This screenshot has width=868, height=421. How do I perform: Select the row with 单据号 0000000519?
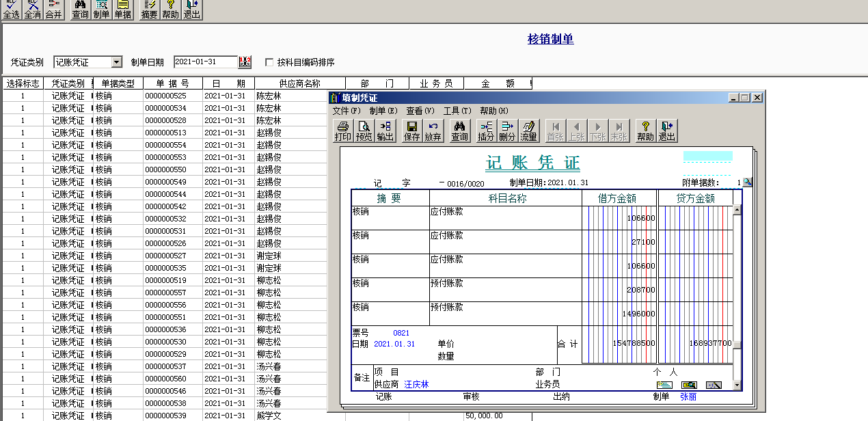pos(165,280)
